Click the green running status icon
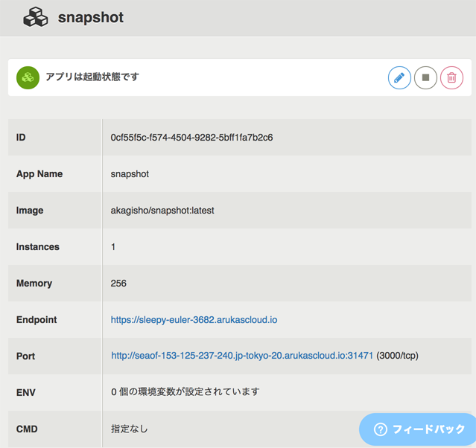476x448 pixels. click(x=28, y=77)
